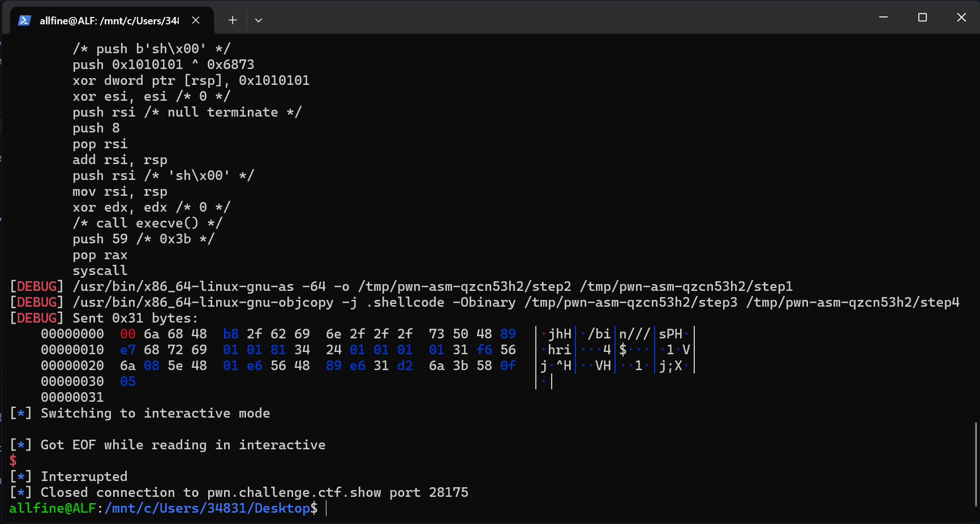Click the line "add rsi, rsp"

(120, 160)
